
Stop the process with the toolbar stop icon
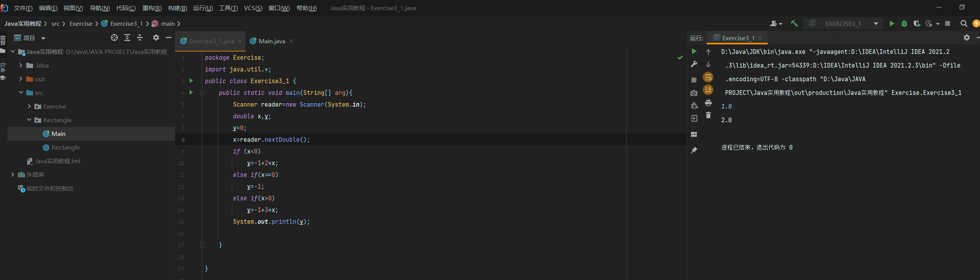948,23
